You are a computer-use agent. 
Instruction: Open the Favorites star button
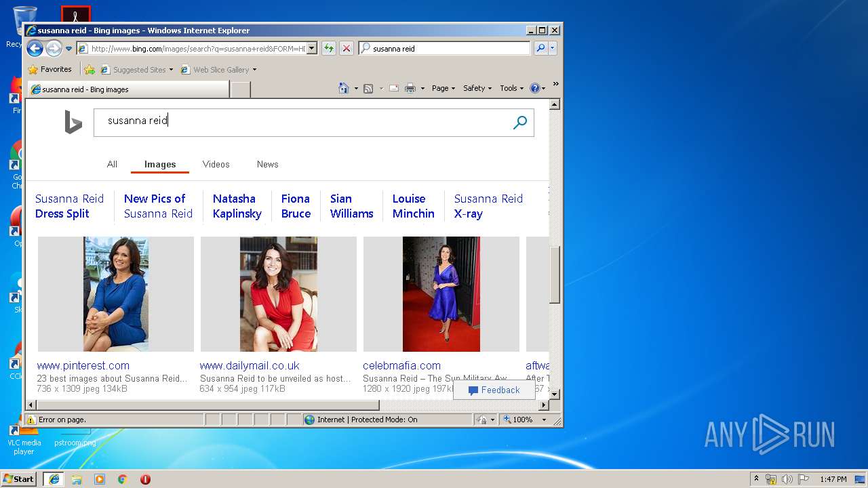50,69
